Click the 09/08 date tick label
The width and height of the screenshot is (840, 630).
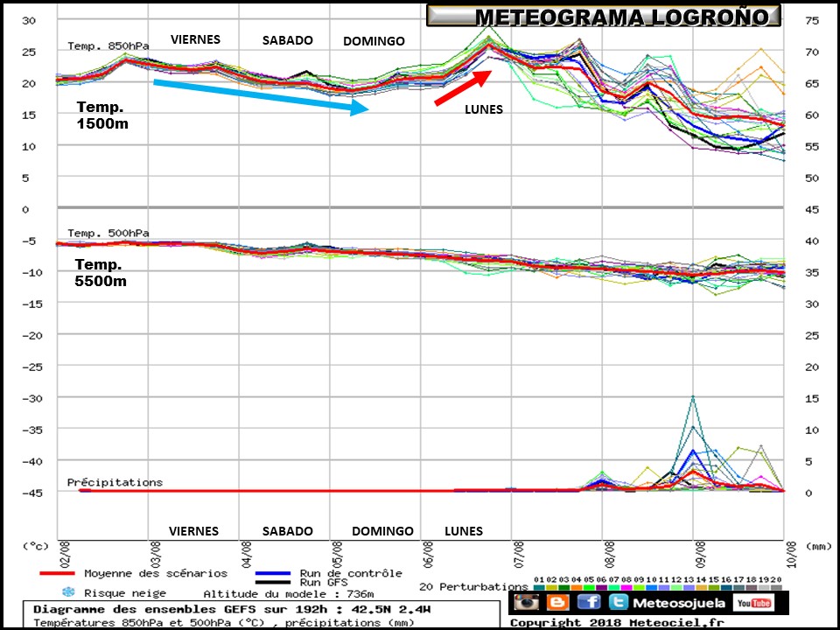point(701,555)
